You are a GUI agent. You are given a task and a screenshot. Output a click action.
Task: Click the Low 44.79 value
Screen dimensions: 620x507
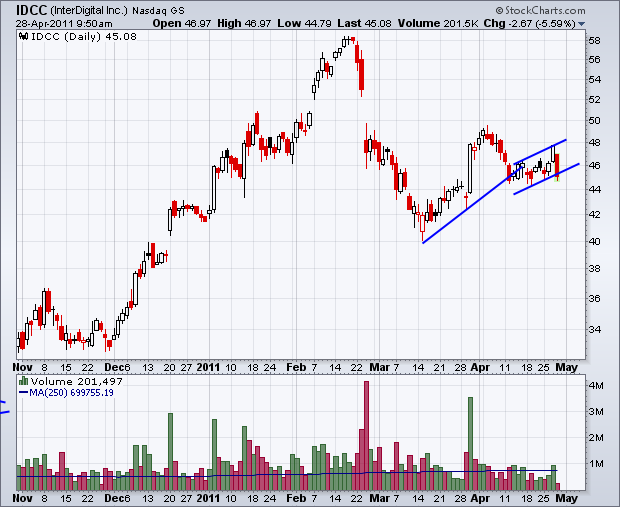pyautogui.click(x=304, y=24)
